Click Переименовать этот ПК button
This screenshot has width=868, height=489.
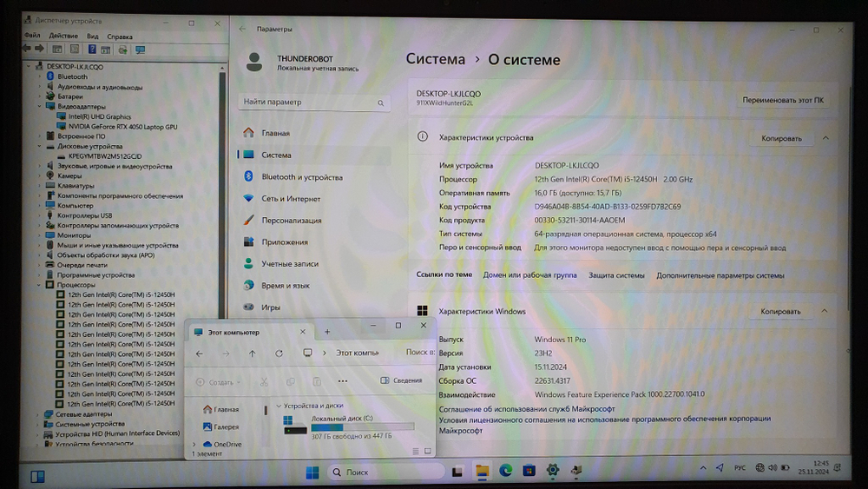pos(783,100)
